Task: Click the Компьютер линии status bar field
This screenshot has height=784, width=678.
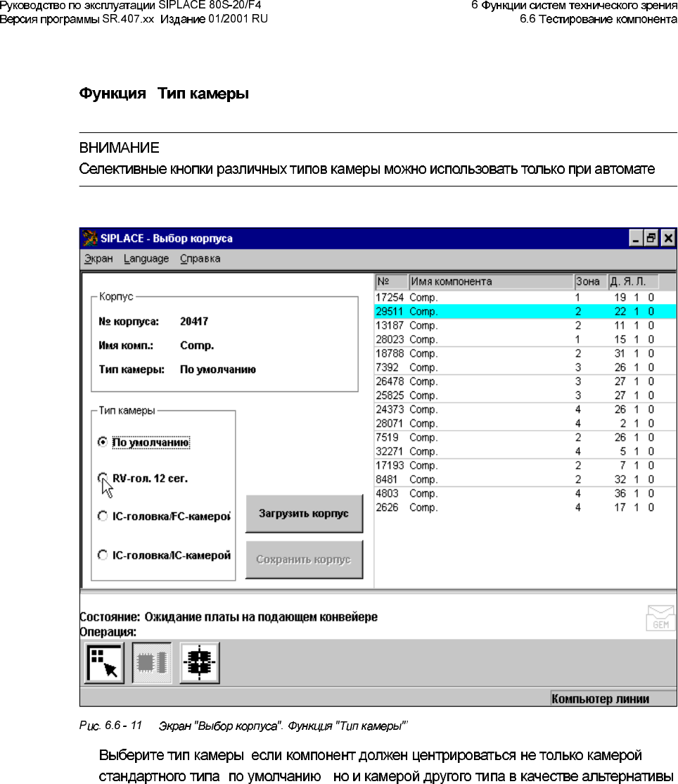Action: point(613,699)
